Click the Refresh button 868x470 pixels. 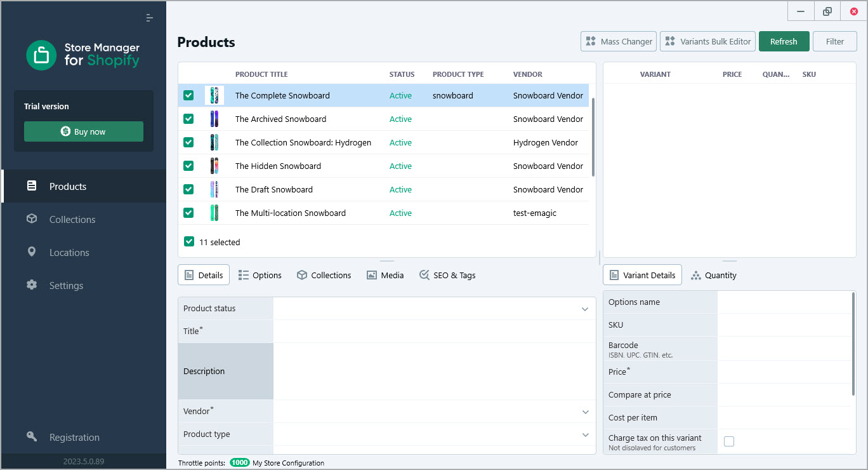tap(784, 41)
